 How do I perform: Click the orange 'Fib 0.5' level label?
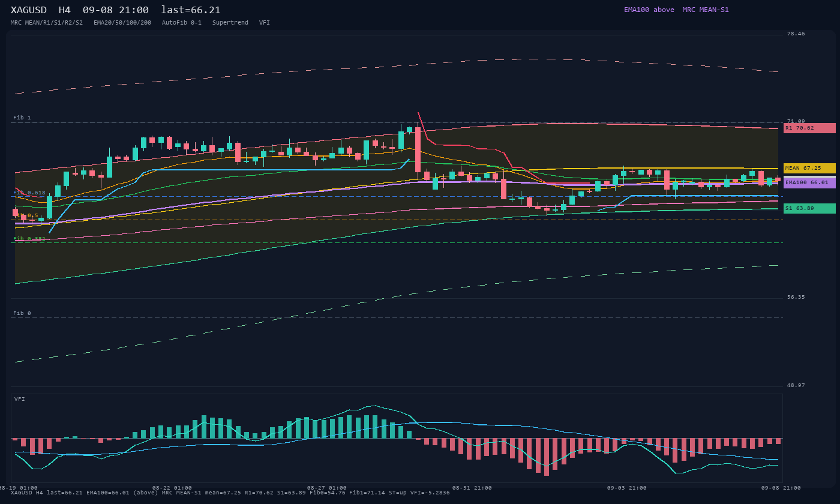[26, 215]
